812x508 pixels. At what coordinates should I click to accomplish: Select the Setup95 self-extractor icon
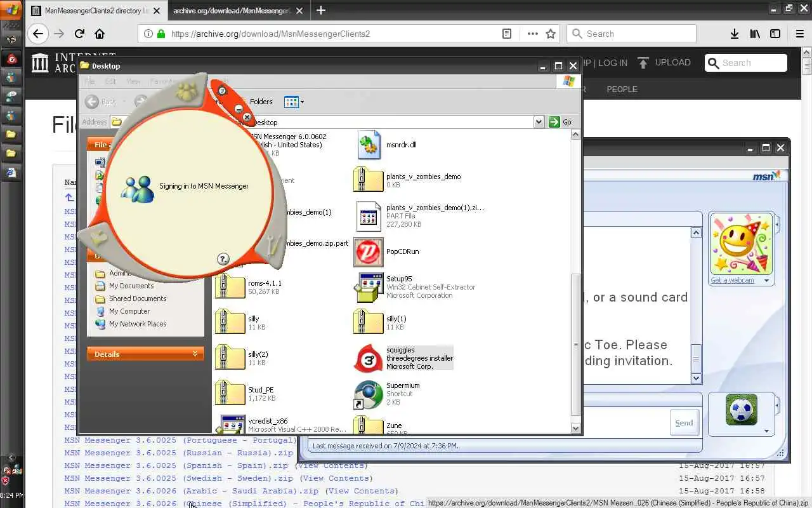pos(369,287)
